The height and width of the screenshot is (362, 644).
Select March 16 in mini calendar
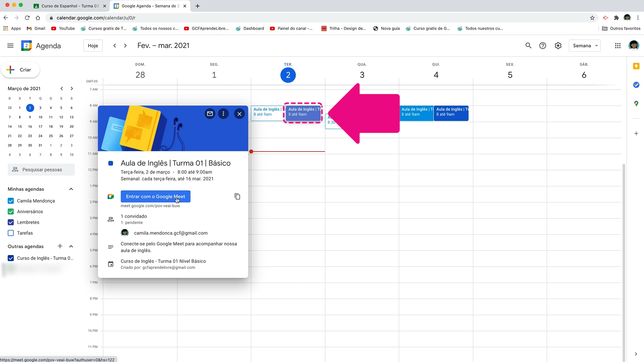[x=30, y=127]
